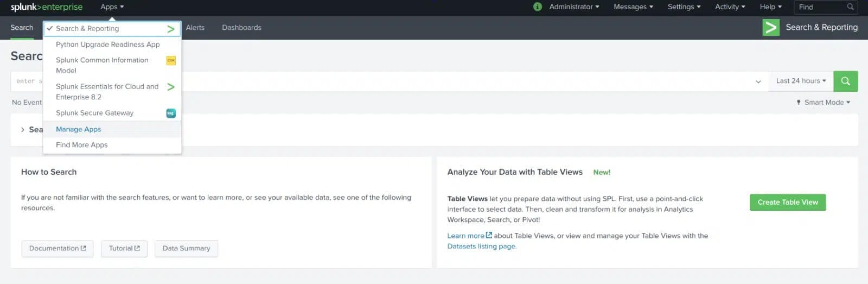
Task: Open the Last 24 hours time range picker
Action: coord(801,81)
